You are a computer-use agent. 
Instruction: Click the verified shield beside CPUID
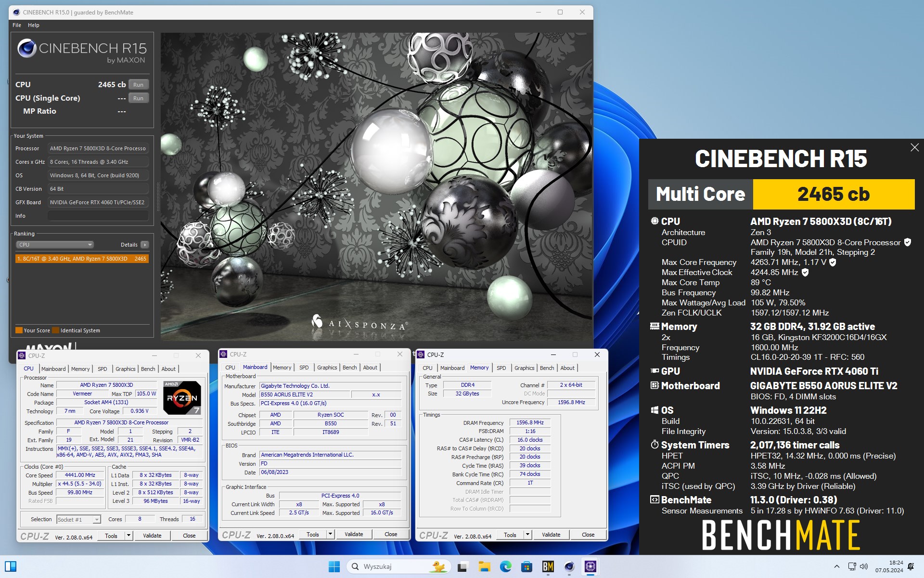[907, 242]
